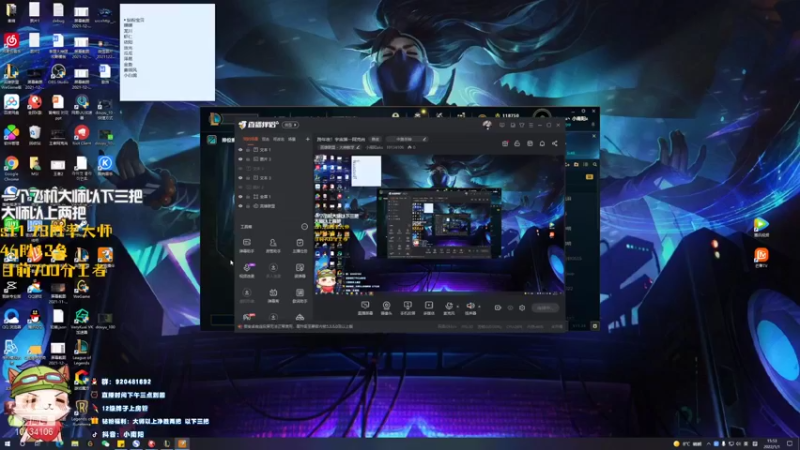
Task: Open the blue K music player desktop shortcut
Action: [x=105, y=166]
